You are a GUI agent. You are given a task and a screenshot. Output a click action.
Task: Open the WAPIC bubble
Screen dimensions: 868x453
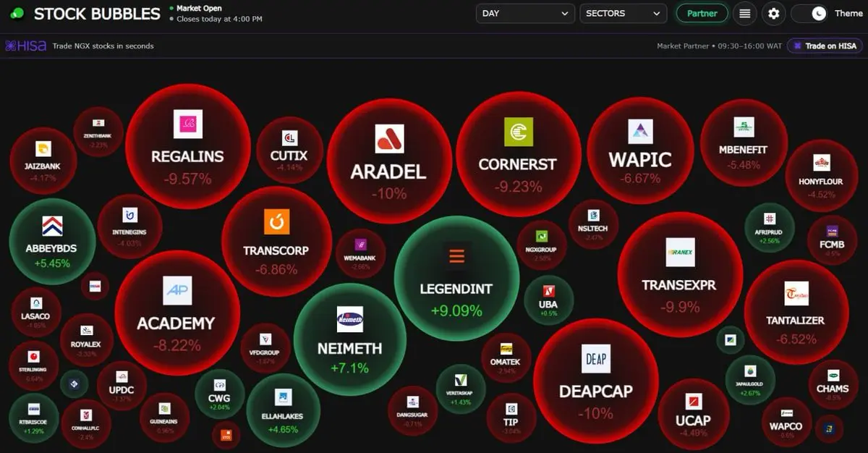(x=640, y=151)
